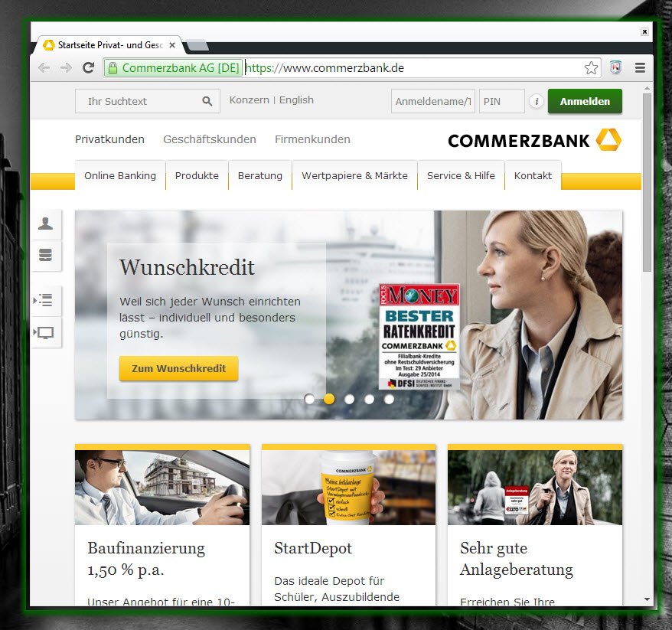Open the Service & Hilfe tab
Screen dimensions: 672x630
click(461, 175)
